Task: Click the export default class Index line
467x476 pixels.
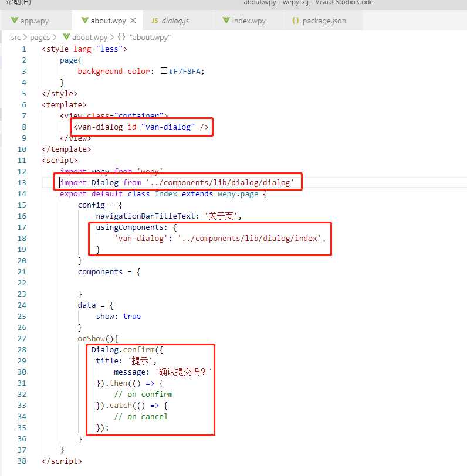Action: (x=163, y=193)
